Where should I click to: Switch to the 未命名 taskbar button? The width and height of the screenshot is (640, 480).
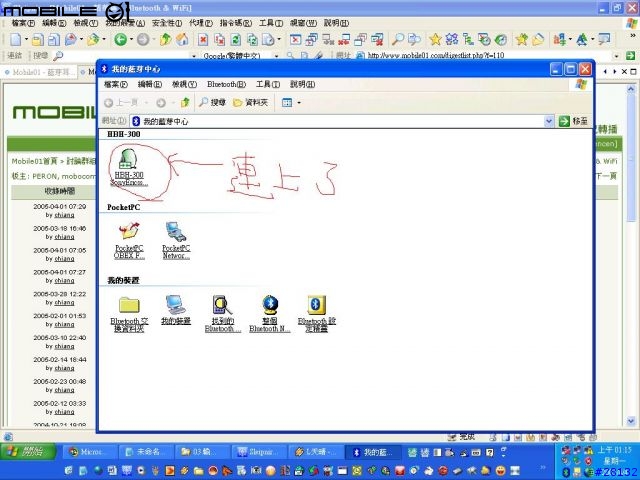click(x=147, y=452)
